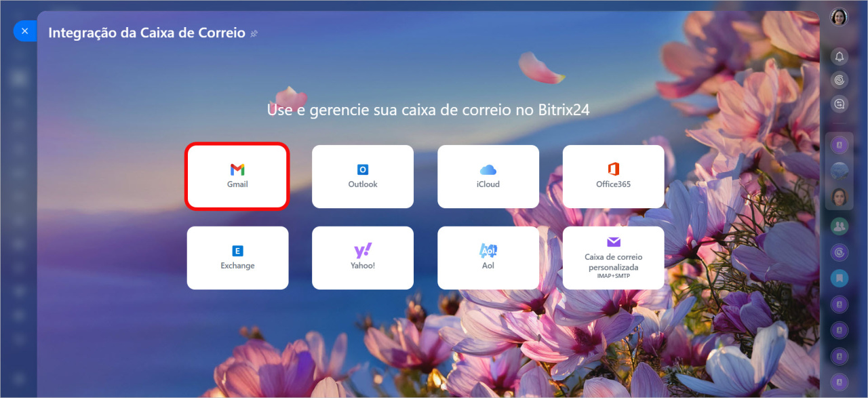Select the Office365 mailbox card
Image resolution: width=868 pixels, height=398 pixels.
click(614, 176)
